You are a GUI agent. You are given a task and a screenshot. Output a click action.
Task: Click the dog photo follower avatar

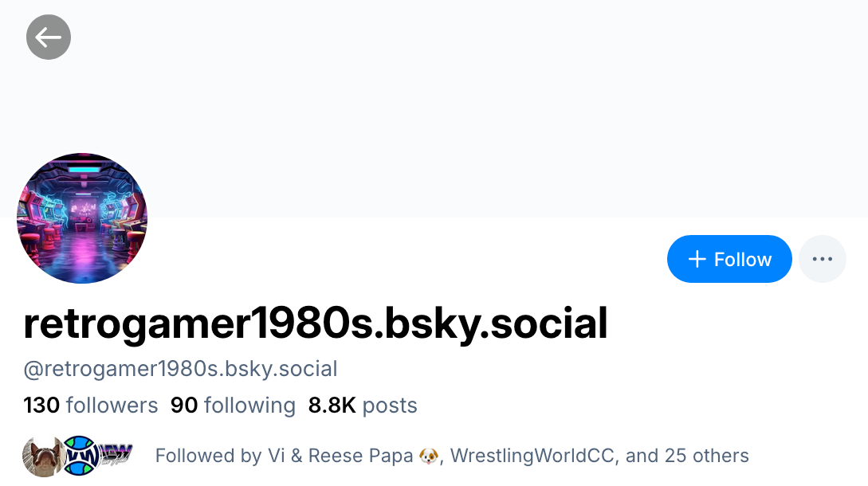pos(42,455)
